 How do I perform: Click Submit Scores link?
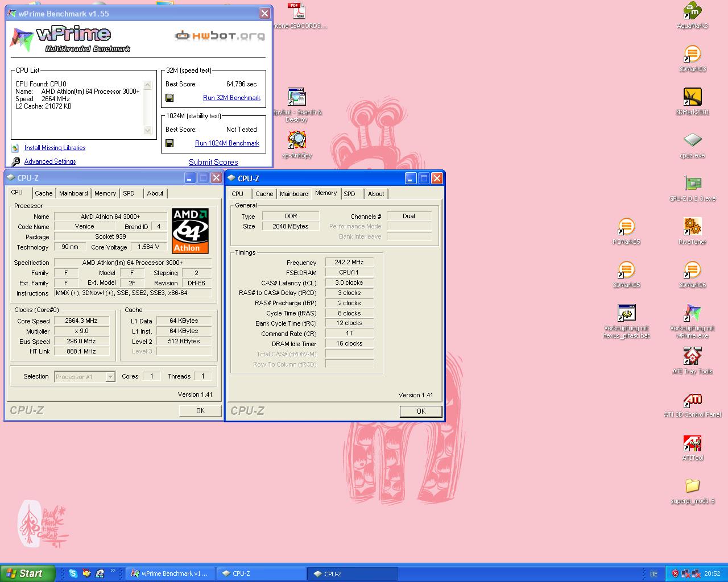click(213, 162)
